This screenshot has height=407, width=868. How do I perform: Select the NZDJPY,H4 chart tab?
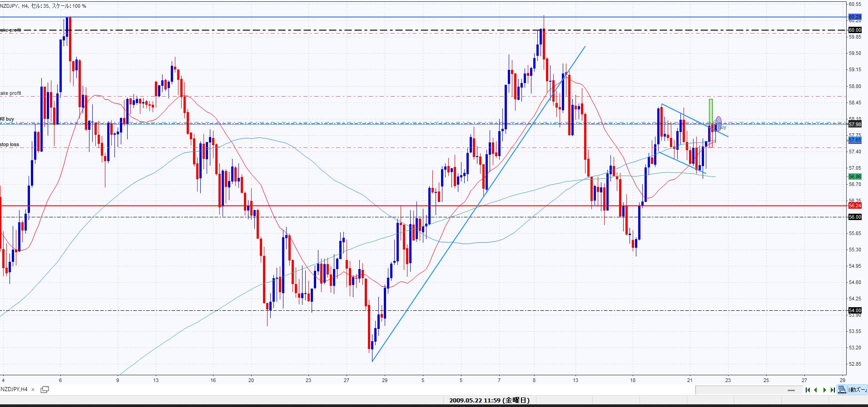tap(15, 389)
